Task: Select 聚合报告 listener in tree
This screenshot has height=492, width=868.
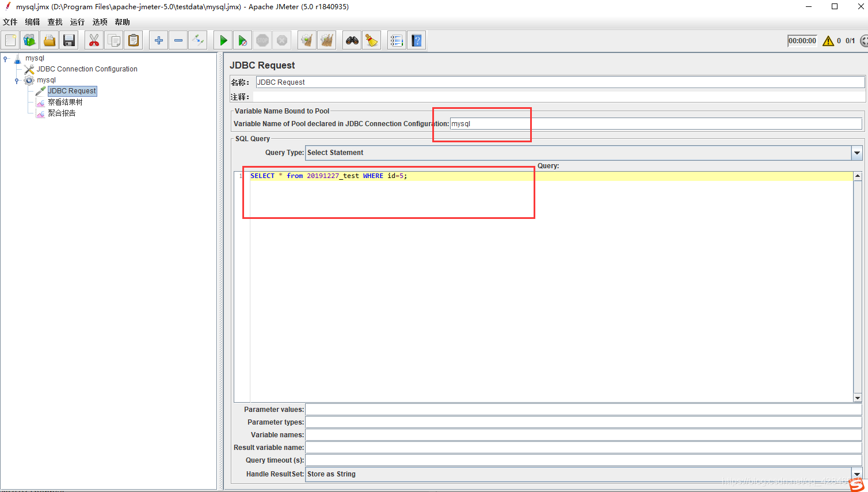Action: coord(62,113)
